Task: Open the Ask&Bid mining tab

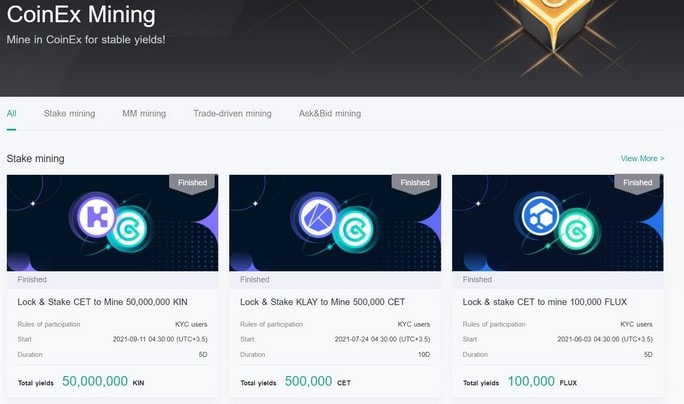Action: click(330, 113)
